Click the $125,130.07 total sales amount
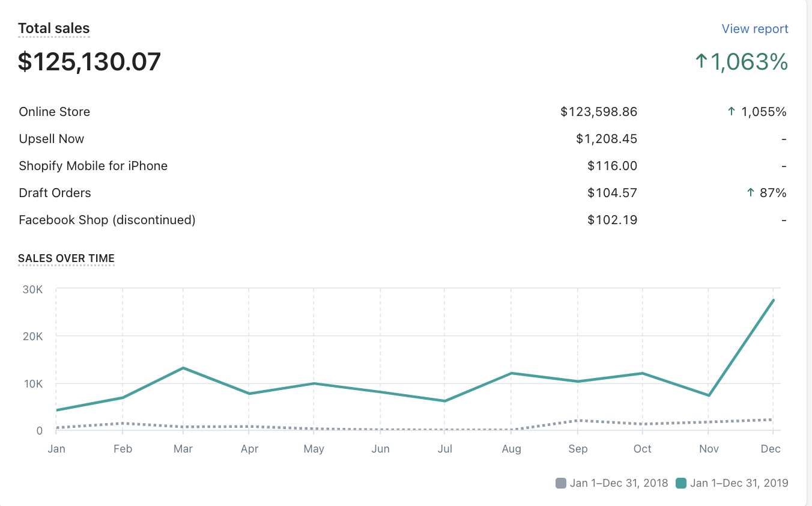 pos(89,61)
